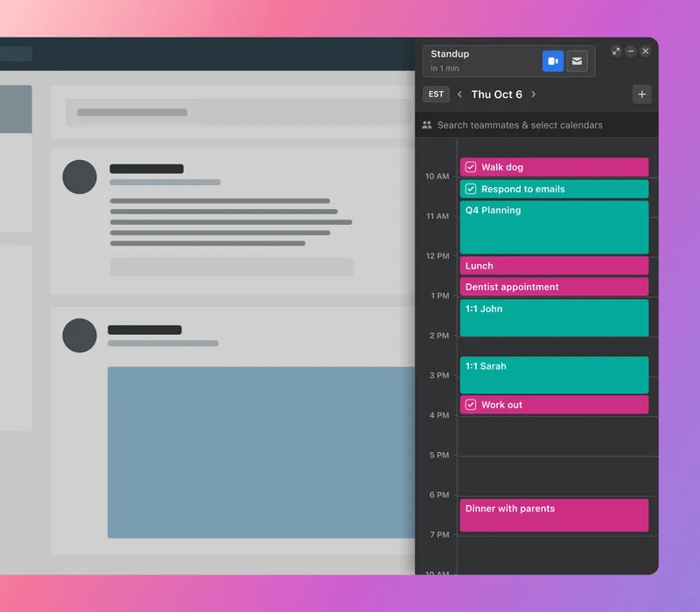The image size is (700, 612).
Task: Click the teammates people icon
Action: pyautogui.click(x=427, y=125)
